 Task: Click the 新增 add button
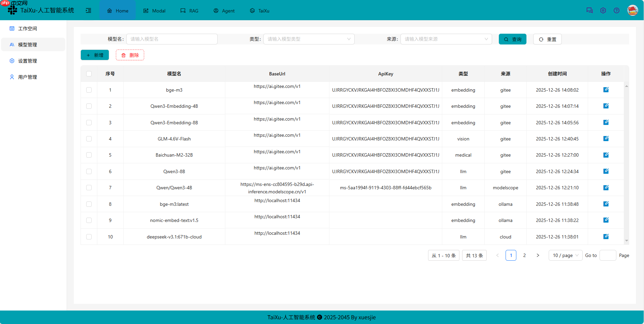tap(95, 55)
